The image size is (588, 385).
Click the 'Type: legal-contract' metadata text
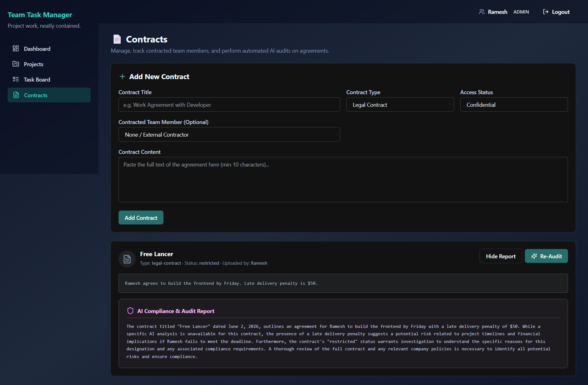160,263
